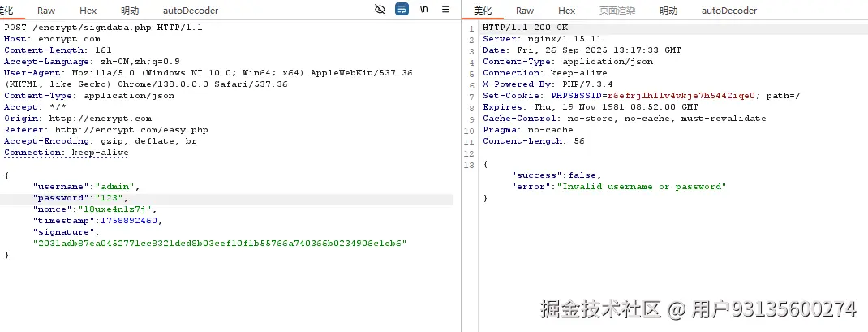Click request Connection: keep-alive header
The width and height of the screenshot is (868, 332).
[66, 153]
